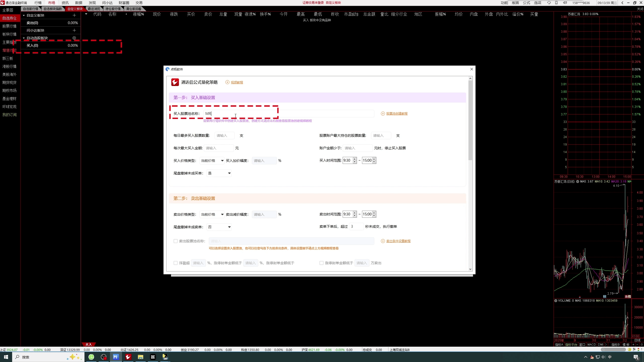Open the 股票池创建教程 link

[x=397, y=114]
